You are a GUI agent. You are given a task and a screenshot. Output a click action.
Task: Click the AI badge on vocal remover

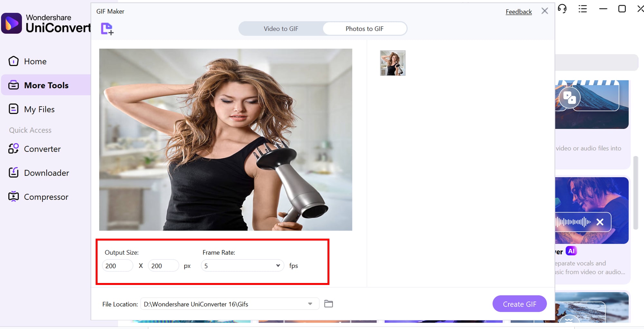point(571,251)
